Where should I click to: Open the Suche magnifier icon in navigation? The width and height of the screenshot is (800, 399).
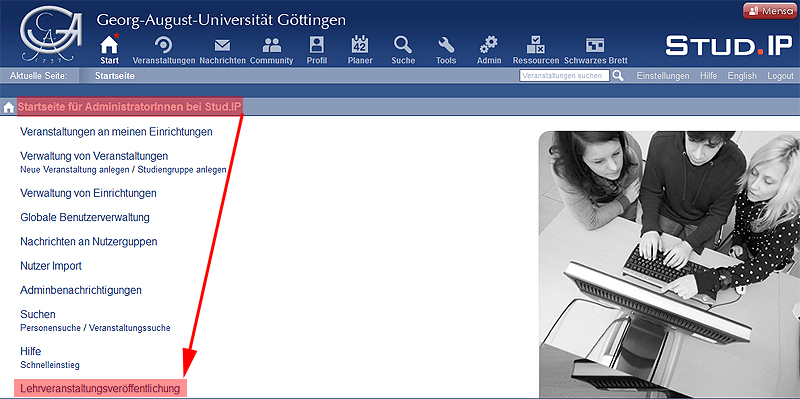(403, 45)
